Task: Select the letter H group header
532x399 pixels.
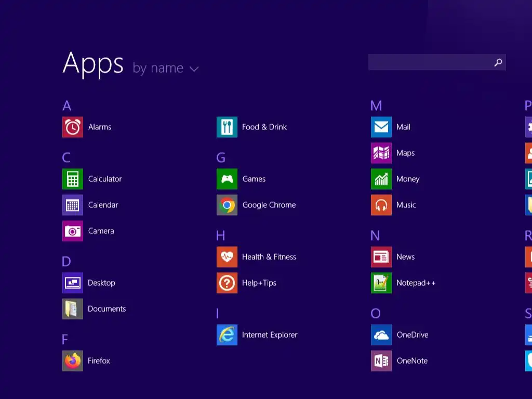Action: pyautogui.click(x=220, y=235)
